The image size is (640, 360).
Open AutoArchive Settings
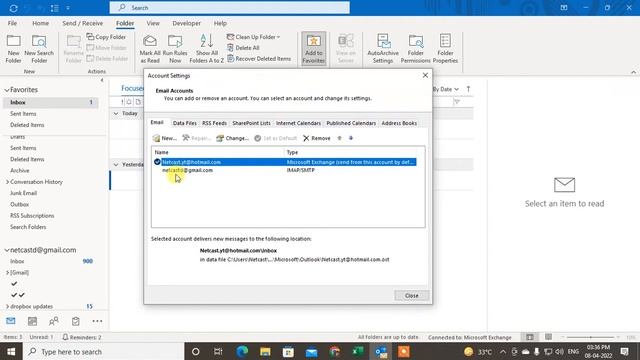tap(383, 49)
